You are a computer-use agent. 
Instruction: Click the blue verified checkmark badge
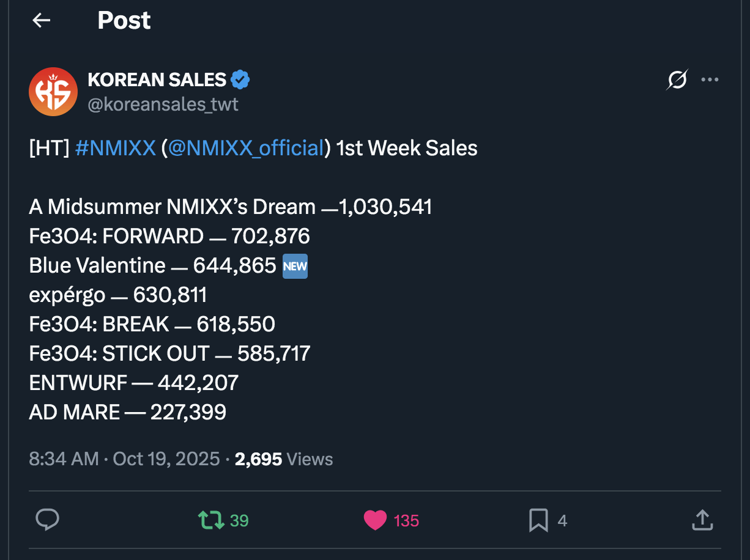coord(240,79)
